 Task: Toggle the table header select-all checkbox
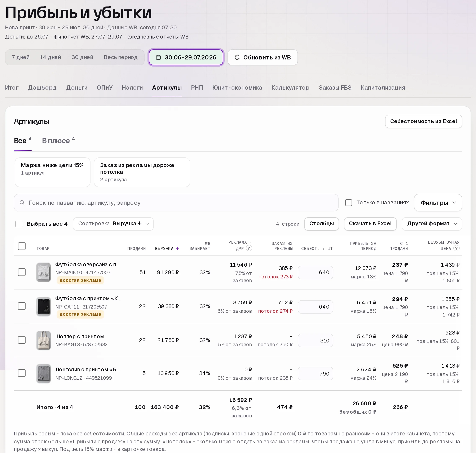pos(22,246)
